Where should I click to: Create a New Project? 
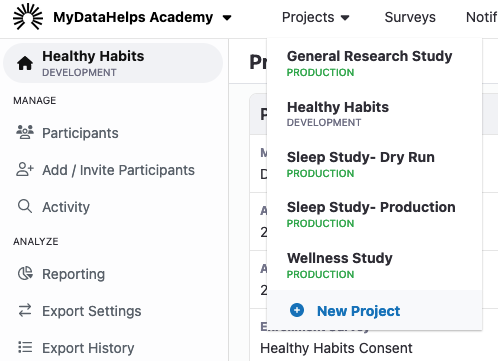click(x=374, y=310)
